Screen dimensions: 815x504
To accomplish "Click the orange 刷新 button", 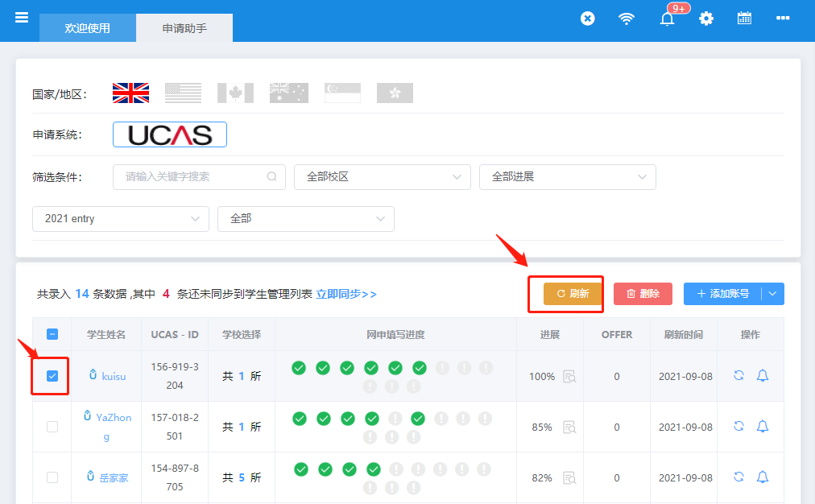I will pos(573,294).
